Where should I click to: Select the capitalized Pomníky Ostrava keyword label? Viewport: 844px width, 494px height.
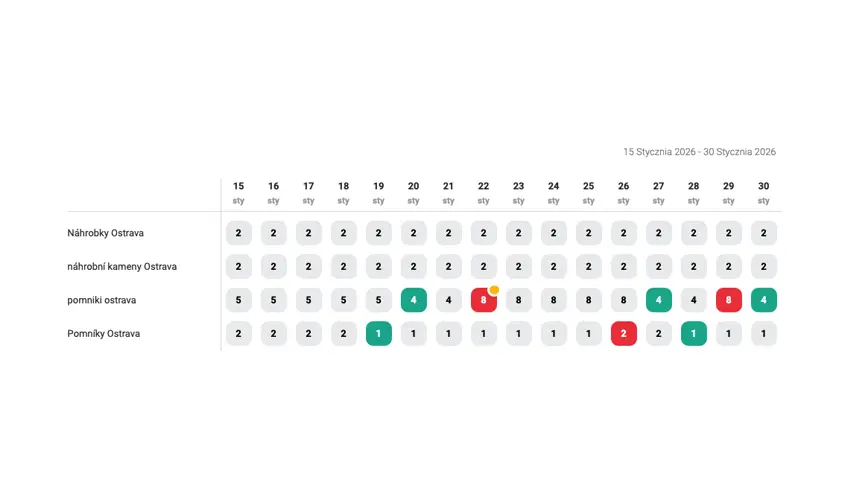pos(103,334)
